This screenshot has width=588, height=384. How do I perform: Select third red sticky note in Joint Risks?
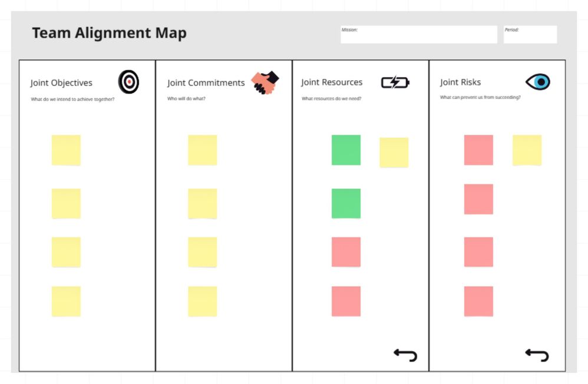click(x=478, y=252)
